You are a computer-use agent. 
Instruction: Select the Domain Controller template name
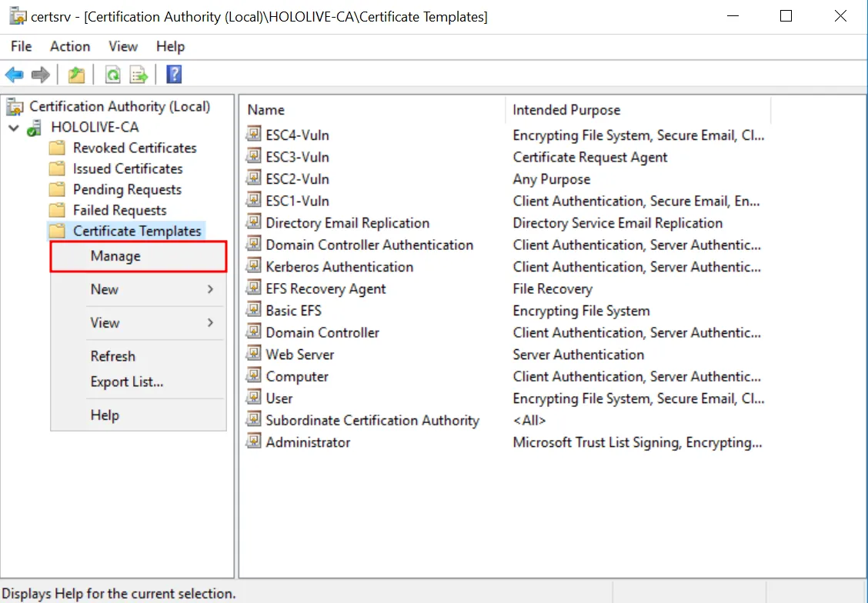tap(322, 332)
